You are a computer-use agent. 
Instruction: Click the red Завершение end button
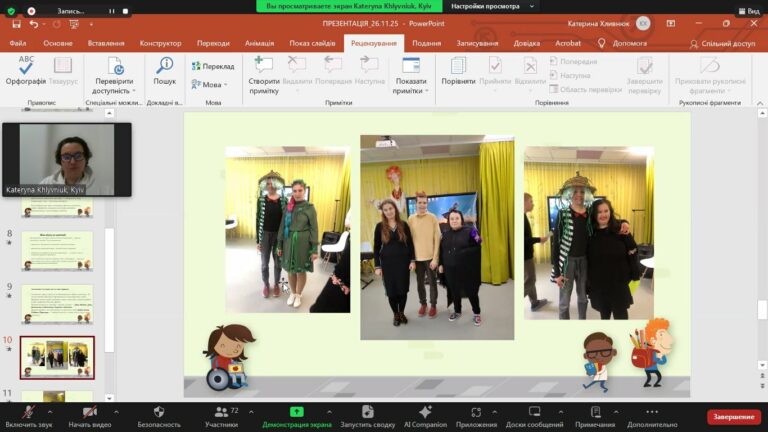734,416
